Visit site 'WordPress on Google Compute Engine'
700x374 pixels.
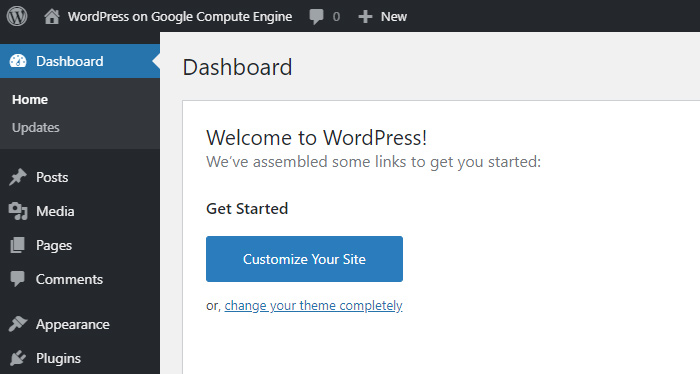point(180,17)
